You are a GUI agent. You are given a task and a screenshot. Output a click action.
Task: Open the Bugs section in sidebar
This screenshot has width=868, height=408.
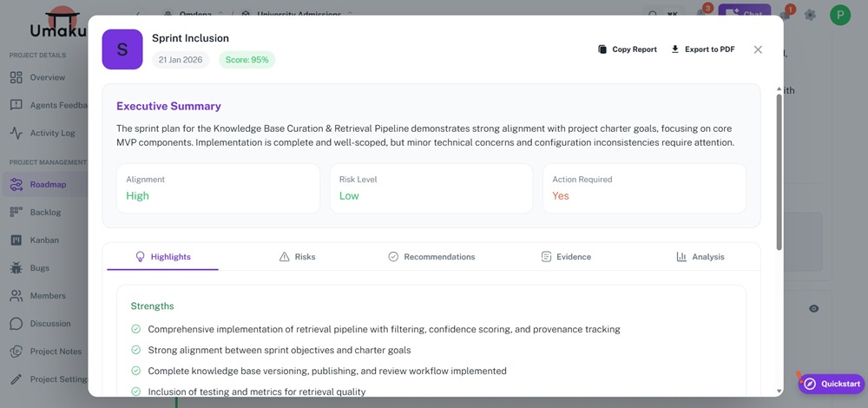coord(39,268)
